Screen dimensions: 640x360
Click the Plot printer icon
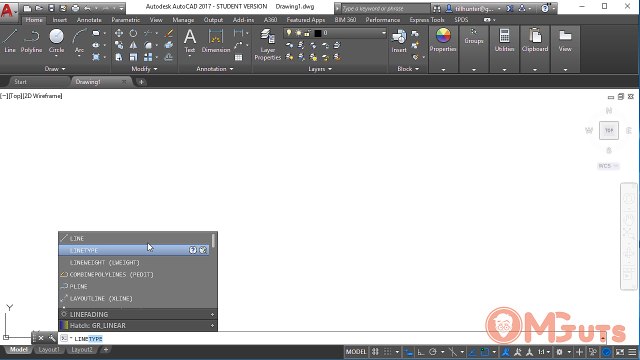[76, 8]
